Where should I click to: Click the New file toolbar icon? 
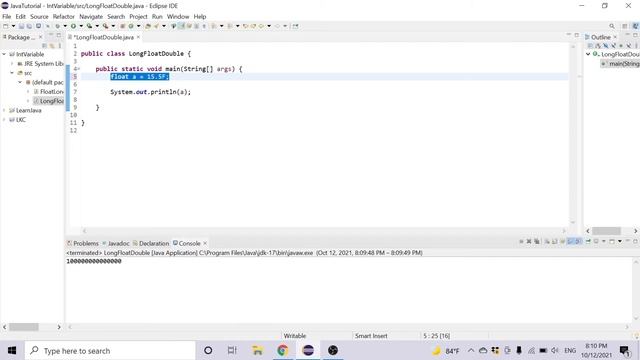tap(6, 26)
